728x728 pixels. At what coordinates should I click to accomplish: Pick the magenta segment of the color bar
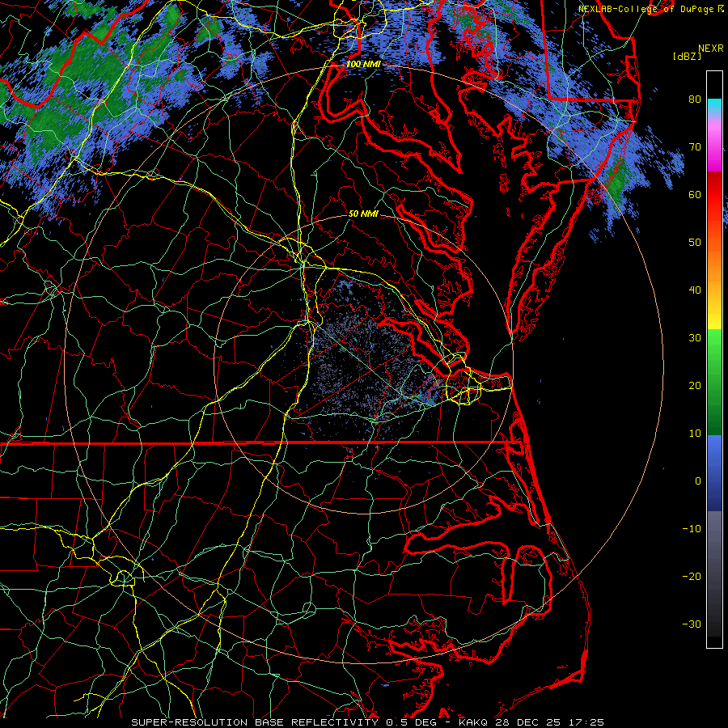(x=714, y=153)
